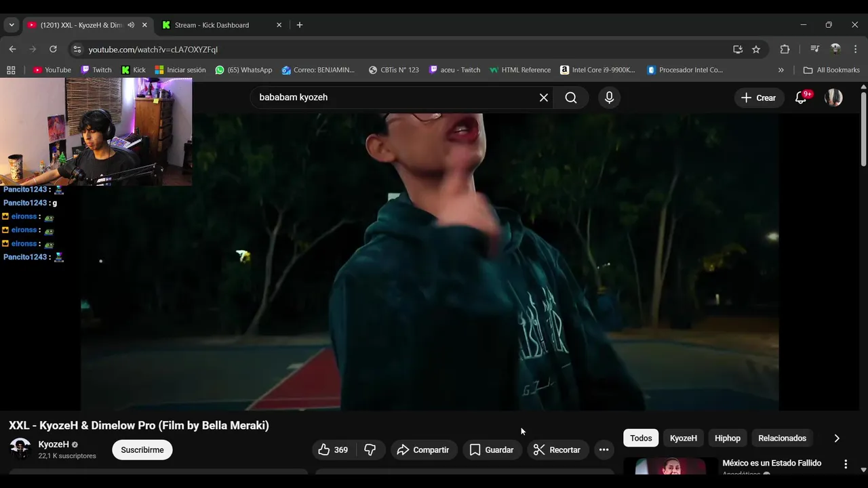
Task: Click the YouTube video player
Action: 430,262
